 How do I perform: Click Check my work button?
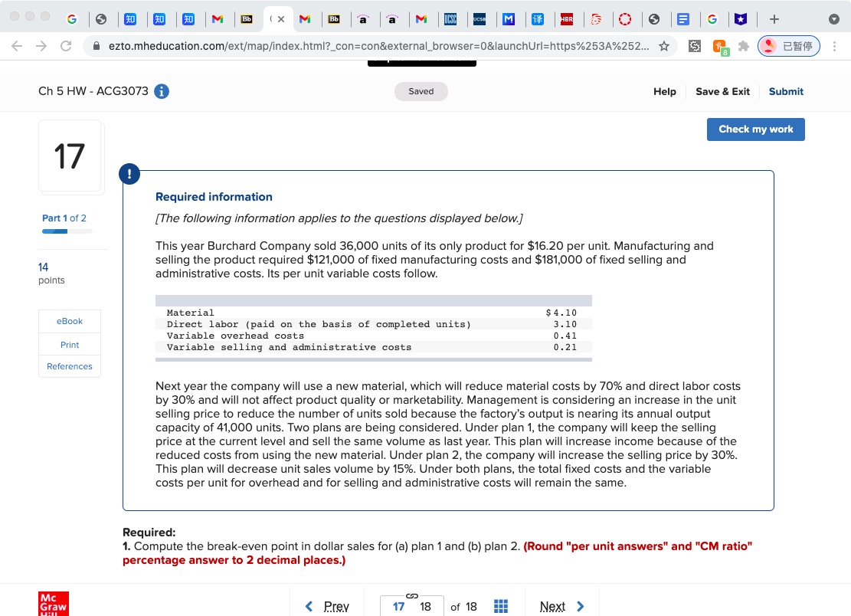coord(755,129)
